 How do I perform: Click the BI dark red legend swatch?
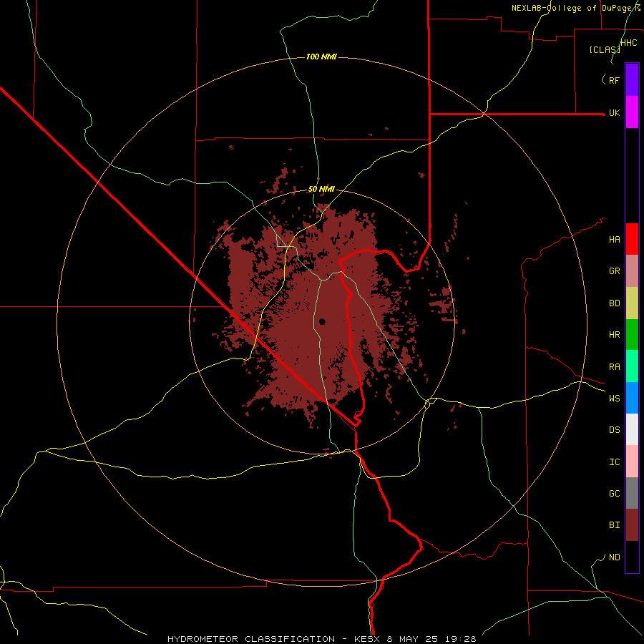(632, 525)
